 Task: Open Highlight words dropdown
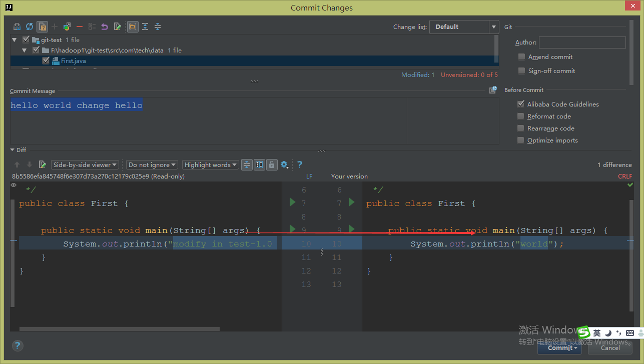211,164
